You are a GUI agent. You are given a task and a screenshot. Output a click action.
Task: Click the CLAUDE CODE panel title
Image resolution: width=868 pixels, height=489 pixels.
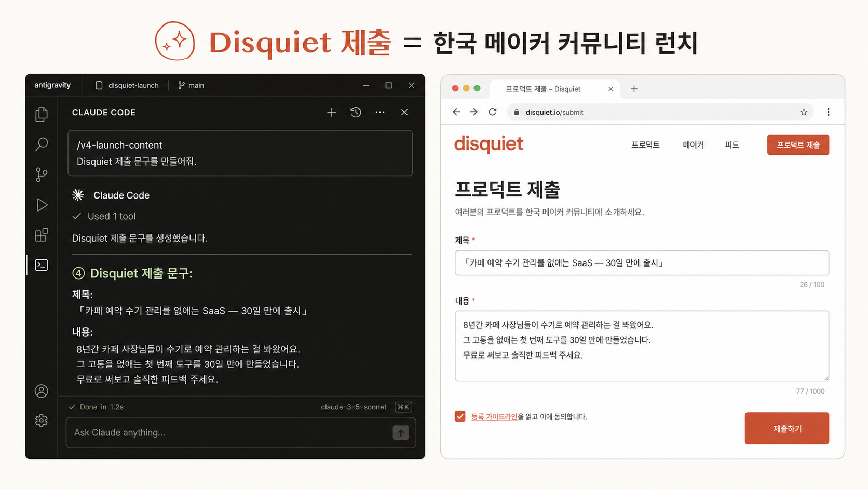(103, 112)
